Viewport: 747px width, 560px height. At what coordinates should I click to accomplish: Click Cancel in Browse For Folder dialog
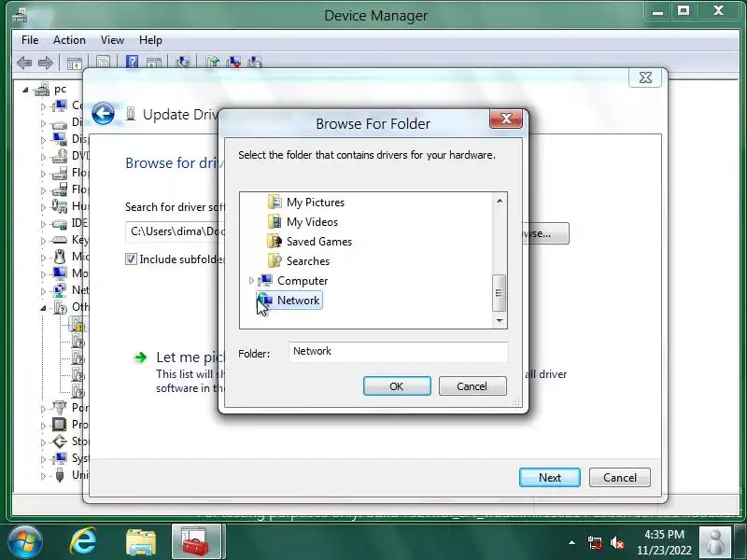click(x=472, y=386)
